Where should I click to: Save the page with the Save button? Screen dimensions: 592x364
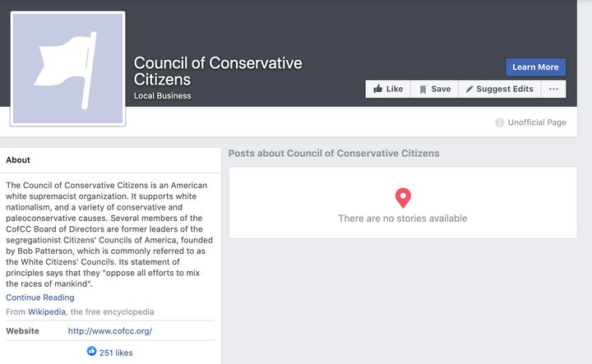click(x=435, y=89)
